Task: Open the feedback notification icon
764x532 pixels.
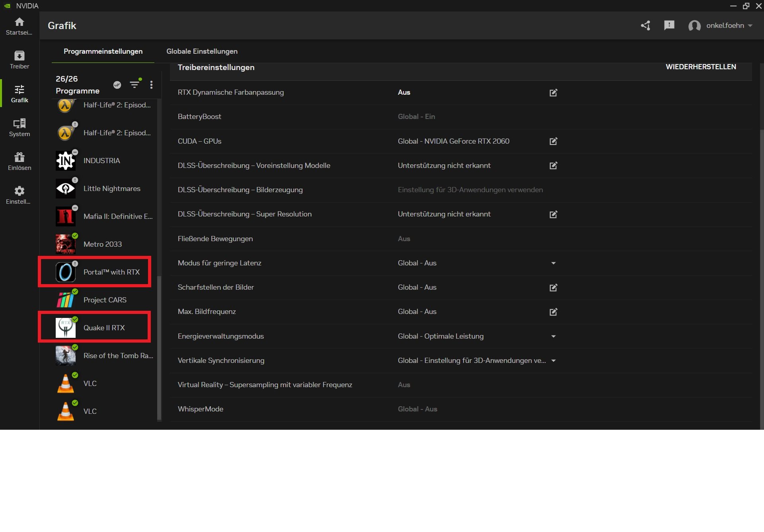Action: point(669,25)
